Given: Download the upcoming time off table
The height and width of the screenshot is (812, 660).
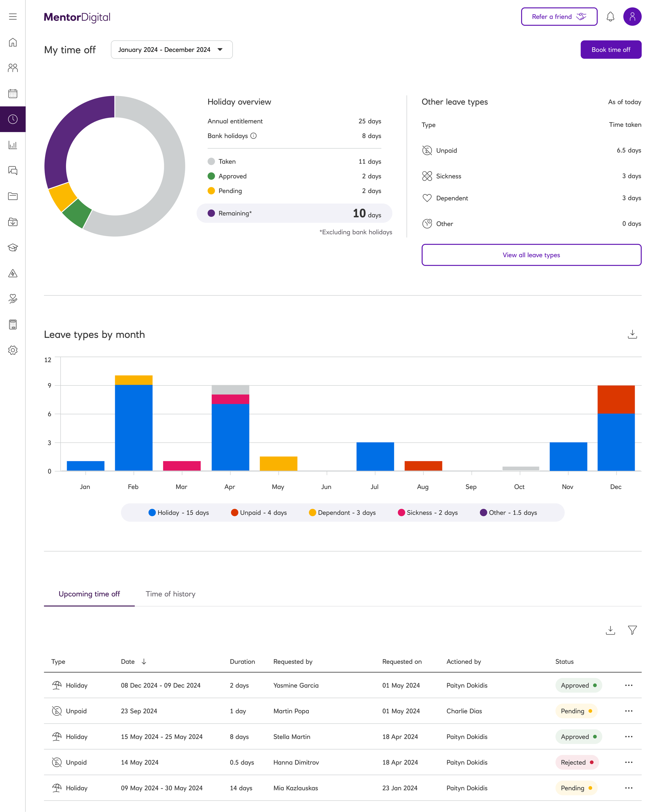Looking at the screenshot, I should pyautogui.click(x=610, y=630).
